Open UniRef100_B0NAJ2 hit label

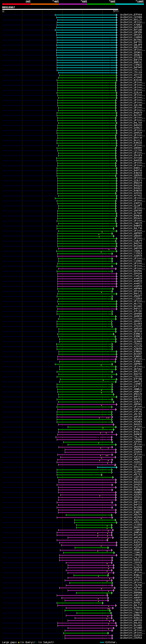click(x=131, y=575)
